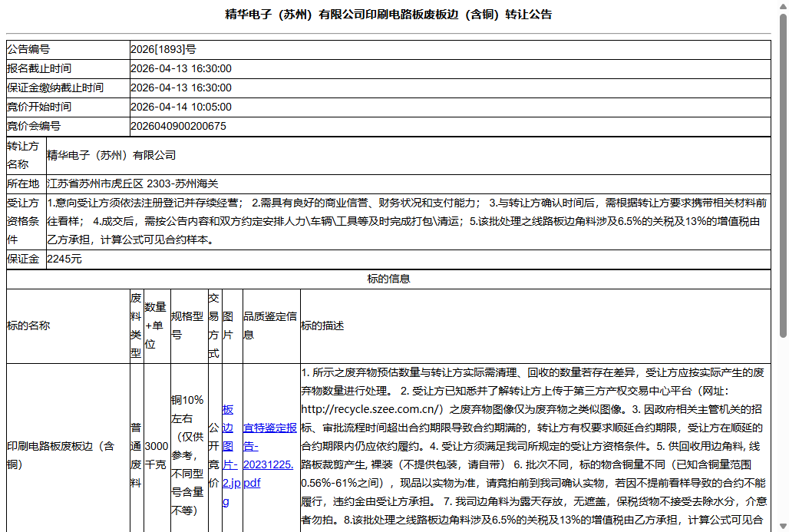Click the 转让方名称 label cell

point(26,156)
